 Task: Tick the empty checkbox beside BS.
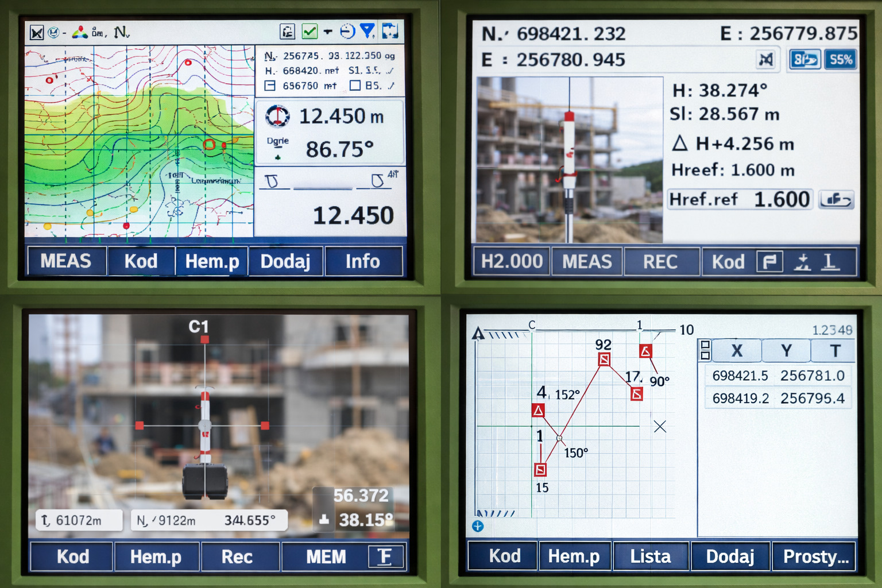point(355,86)
